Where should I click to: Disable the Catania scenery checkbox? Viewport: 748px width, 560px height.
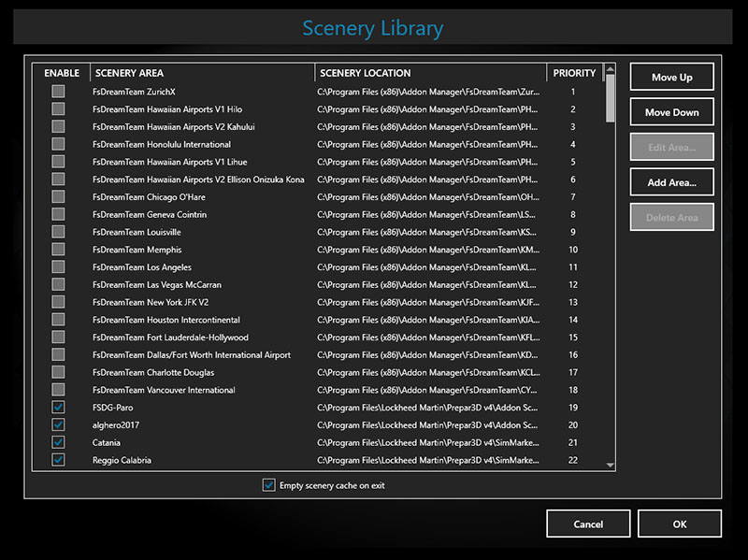pos(58,442)
